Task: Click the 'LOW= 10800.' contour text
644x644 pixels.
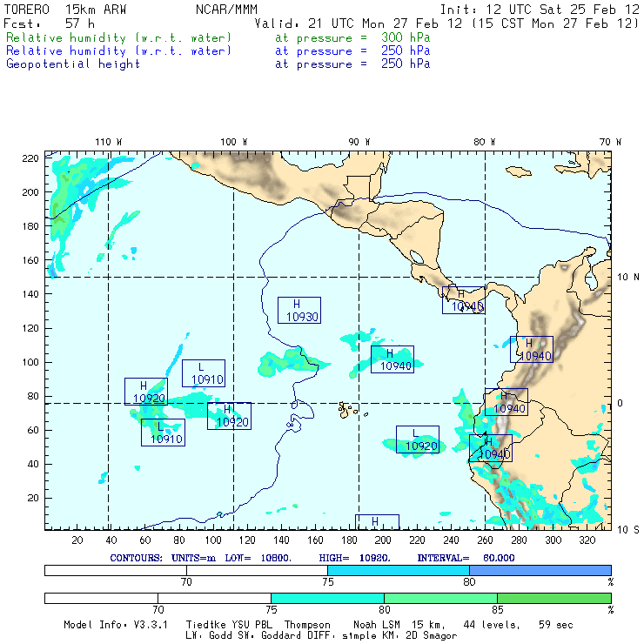Action: 258,558
